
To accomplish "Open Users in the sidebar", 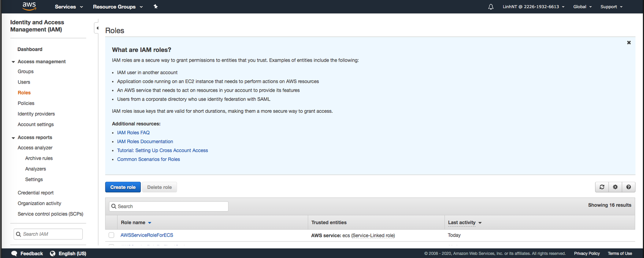I will pos(24,82).
